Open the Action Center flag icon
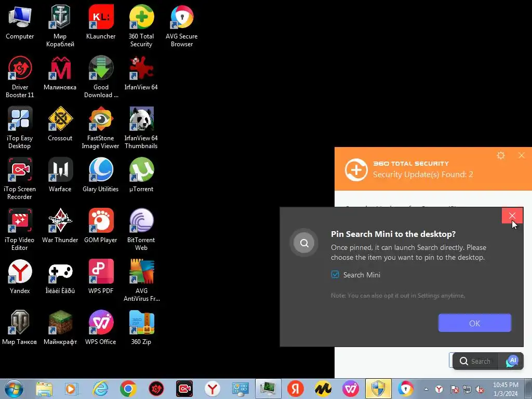Image resolution: width=532 pixels, height=399 pixels. (x=454, y=389)
